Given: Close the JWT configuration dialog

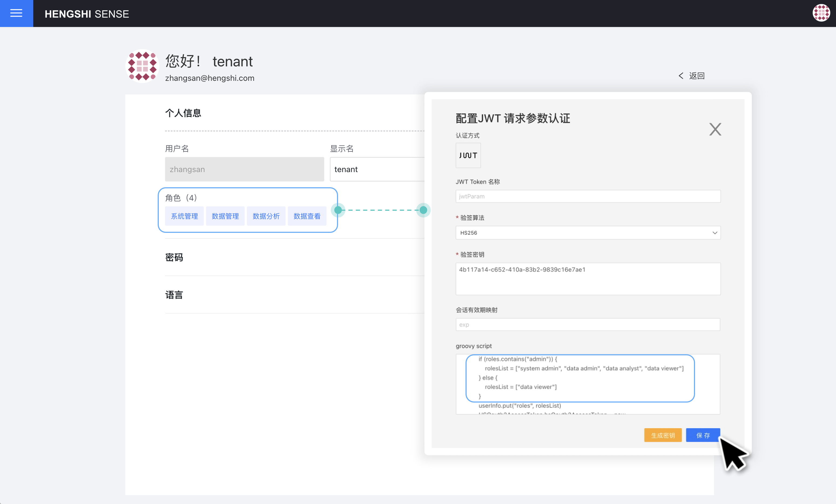Looking at the screenshot, I should (x=715, y=129).
